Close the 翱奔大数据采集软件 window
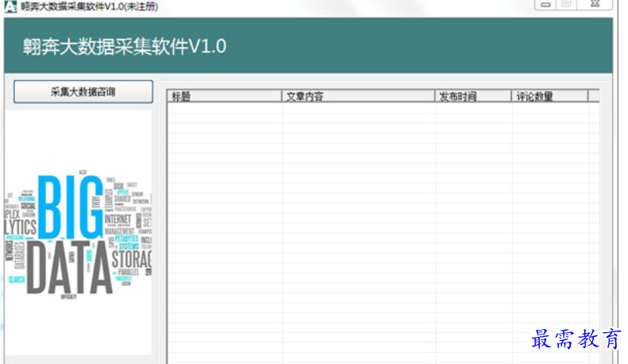The width and height of the screenshot is (628, 364). point(595,4)
